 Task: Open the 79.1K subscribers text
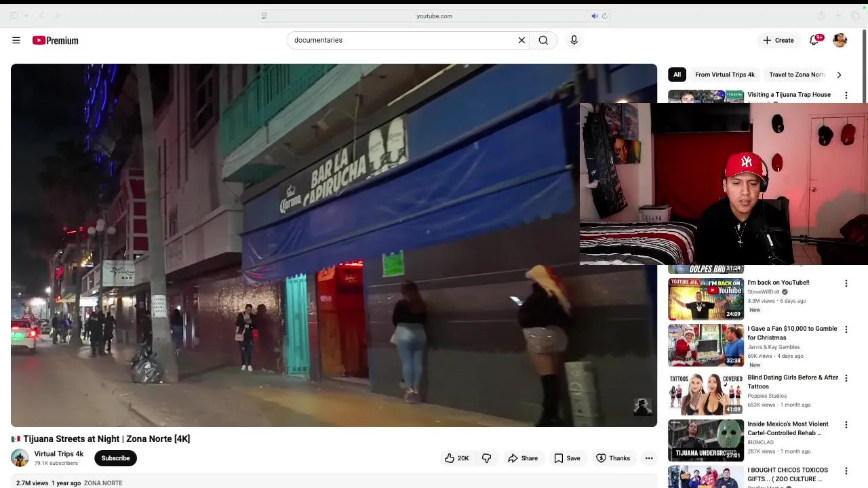[x=56, y=464]
